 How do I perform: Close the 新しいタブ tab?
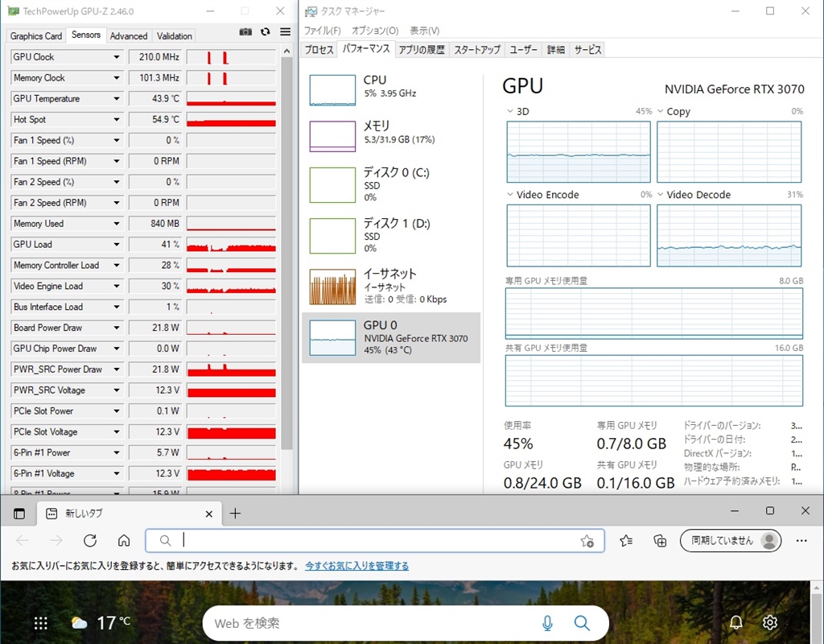(209, 514)
